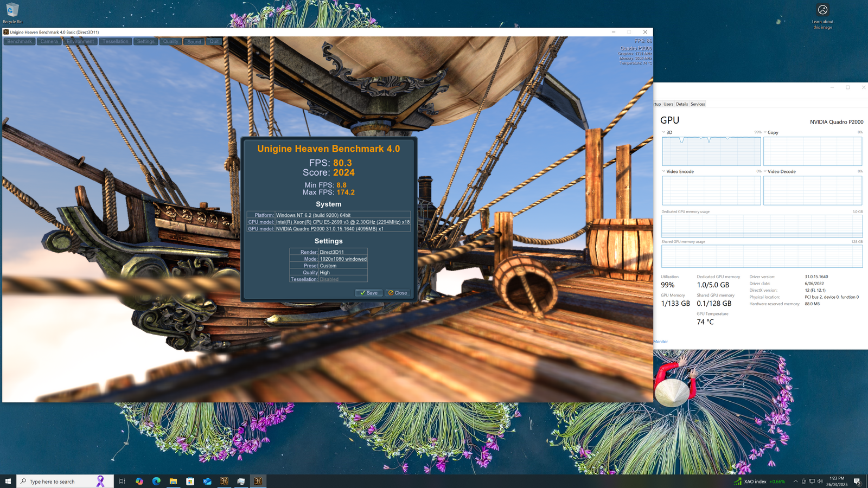The image size is (868, 488).
Task: Open the Windows Start menu
Action: click(x=8, y=481)
